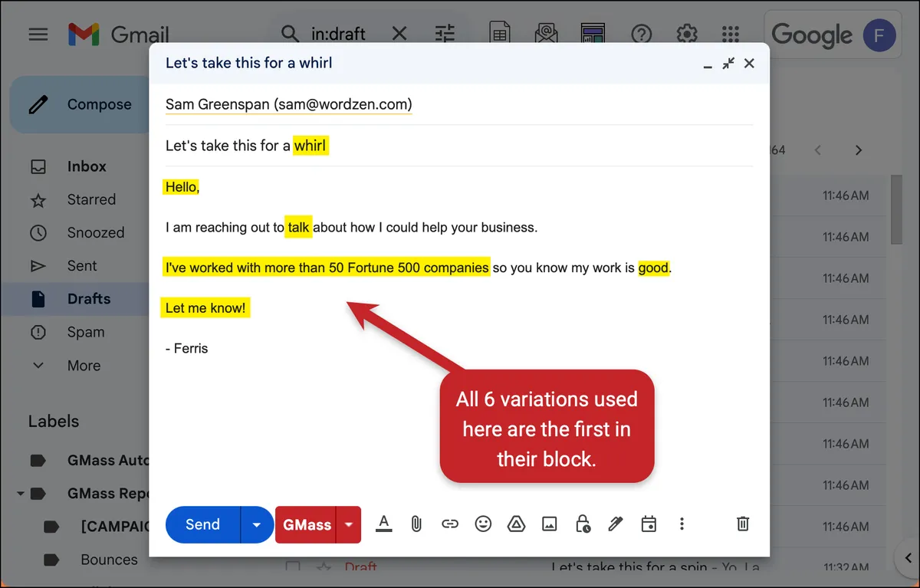Click the inbox vertical scrollbar
This screenshot has height=588, width=920.
point(896,209)
